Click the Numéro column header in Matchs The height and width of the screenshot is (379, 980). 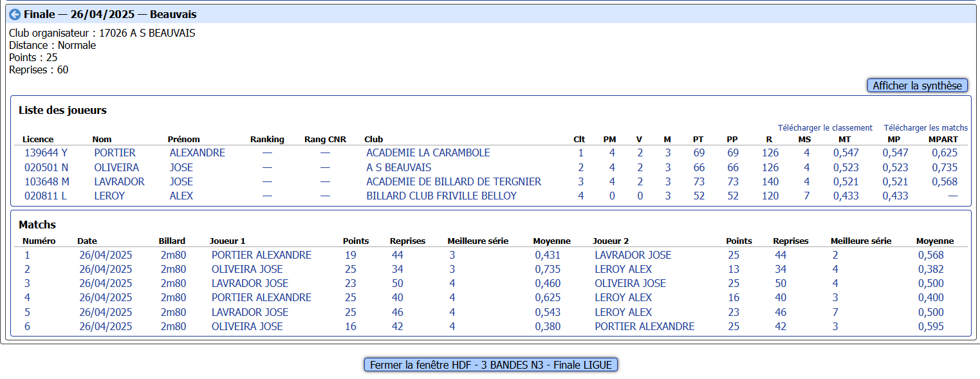tap(39, 241)
